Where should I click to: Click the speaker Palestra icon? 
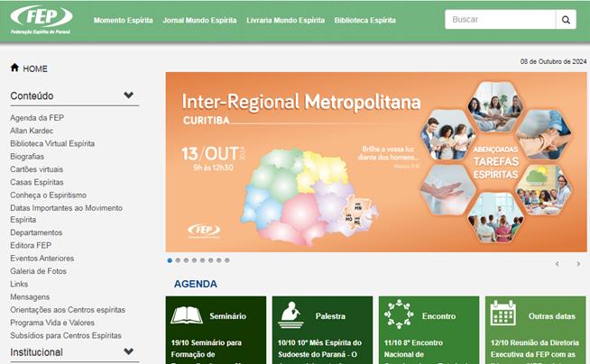click(290, 314)
